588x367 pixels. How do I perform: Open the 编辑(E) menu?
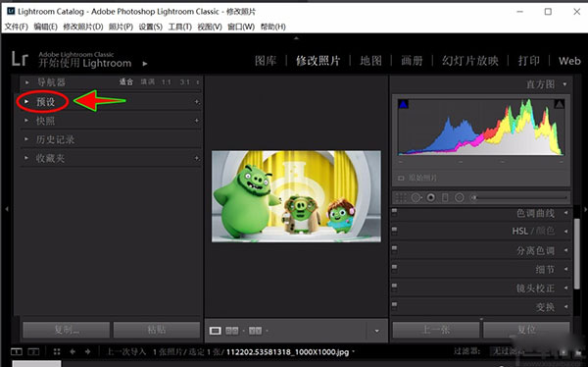click(45, 26)
